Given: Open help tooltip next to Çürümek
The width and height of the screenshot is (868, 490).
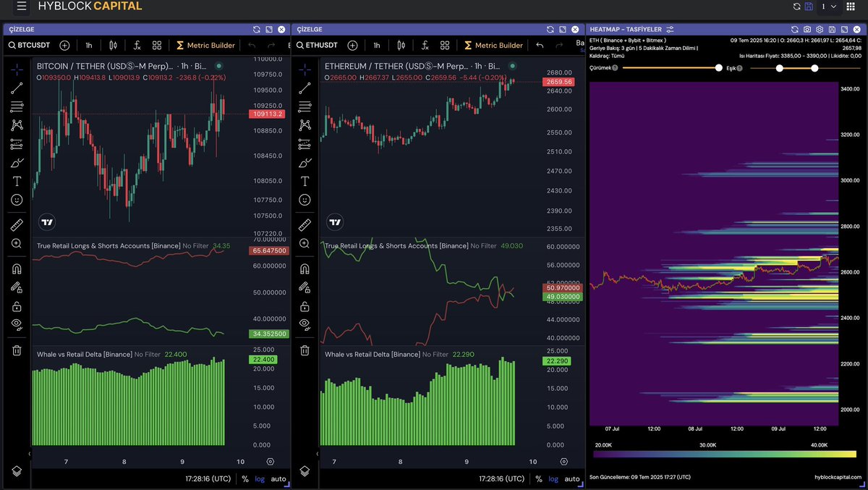Looking at the screenshot, I should [x=615, y=68].
